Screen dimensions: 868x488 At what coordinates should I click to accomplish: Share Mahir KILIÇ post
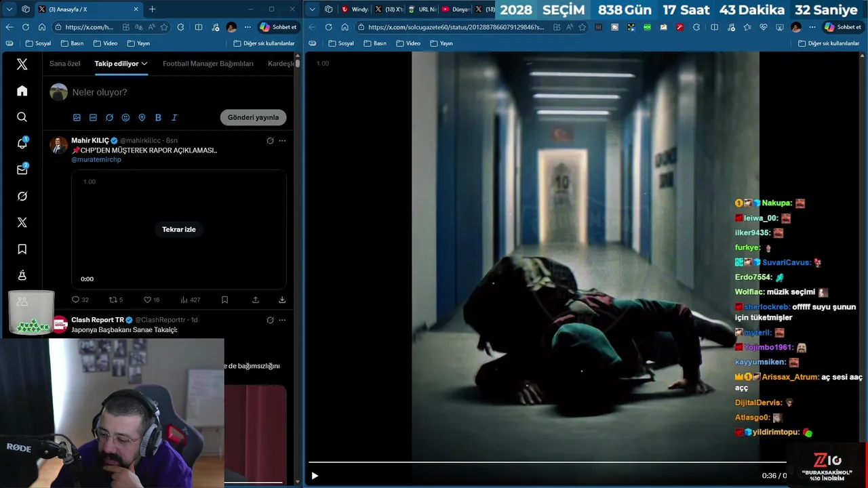tap(256, 300)
